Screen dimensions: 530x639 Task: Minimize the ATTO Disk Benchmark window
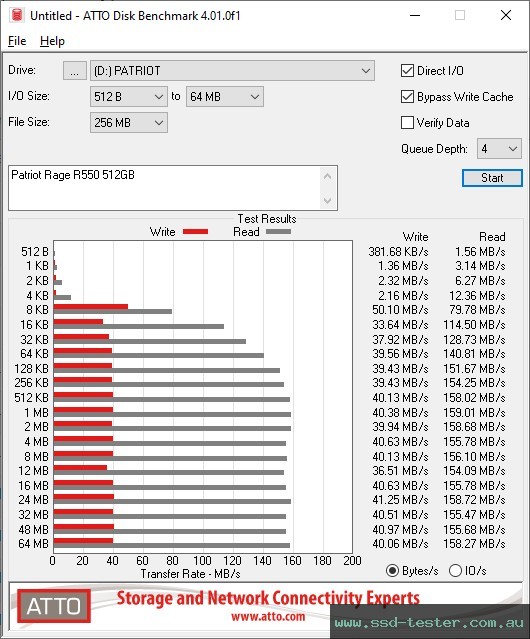[415, 15]
